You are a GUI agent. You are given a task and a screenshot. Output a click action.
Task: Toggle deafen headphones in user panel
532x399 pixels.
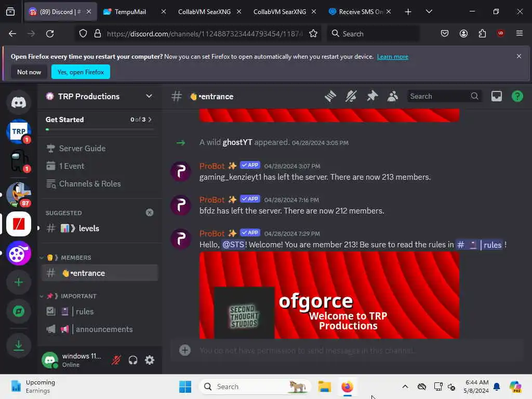coord(133,360)
